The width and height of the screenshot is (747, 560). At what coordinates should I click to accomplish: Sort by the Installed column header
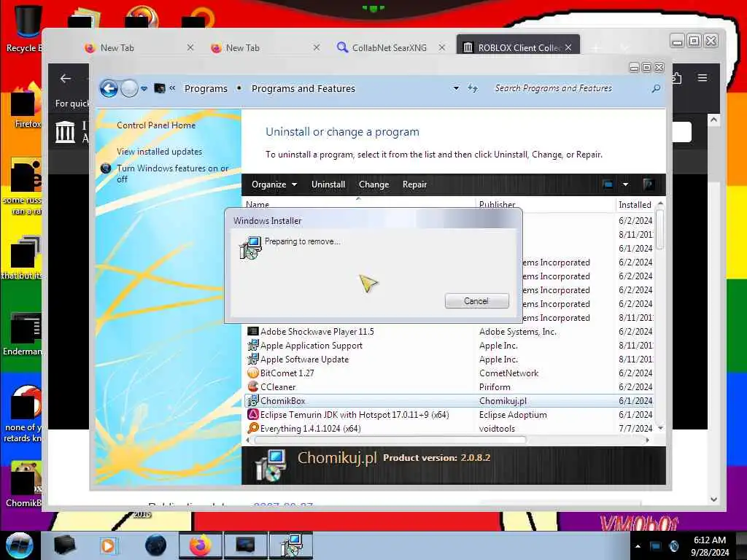[635, 204]
